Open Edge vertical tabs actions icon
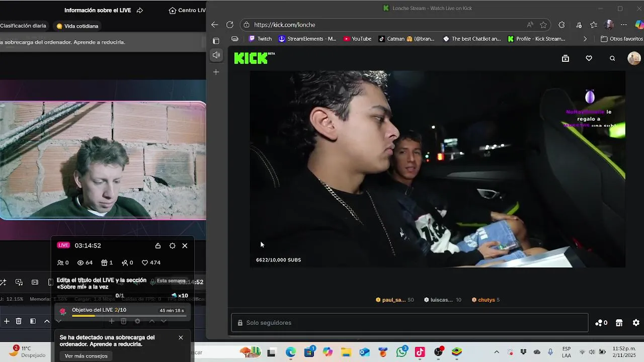The width and height of the screenshot is (644, 362). 216,41
